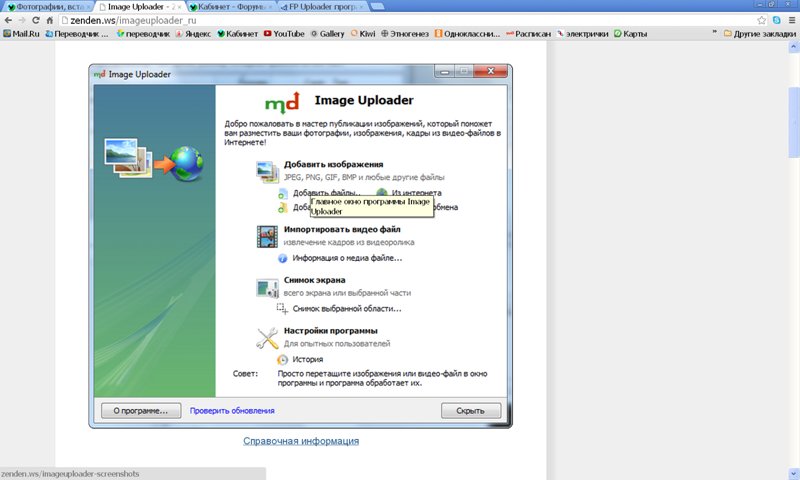
Task: Open the Расписан bookmark
Action: click(x=529, y=34)
